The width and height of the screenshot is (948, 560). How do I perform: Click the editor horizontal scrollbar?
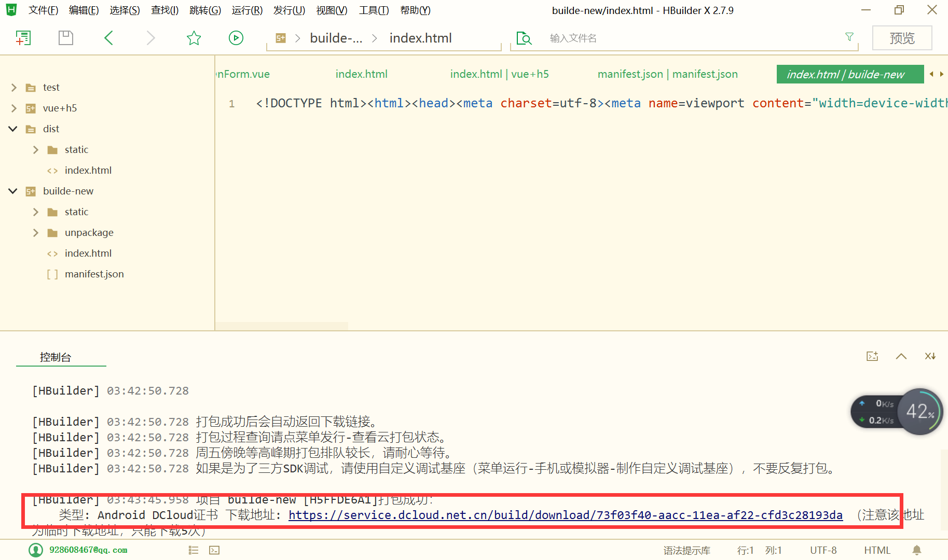[x=282, y=326]
